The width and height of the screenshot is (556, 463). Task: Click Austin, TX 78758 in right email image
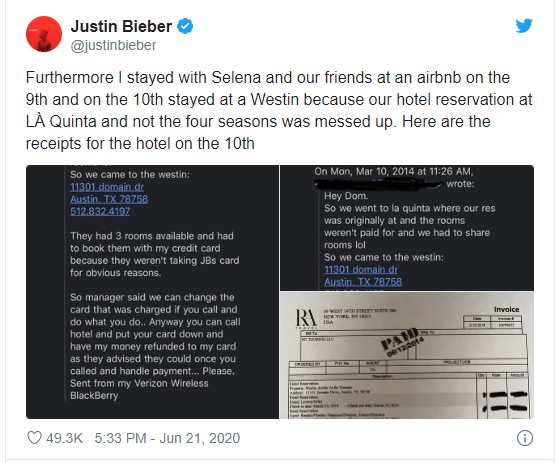click(x=363, y=282)
